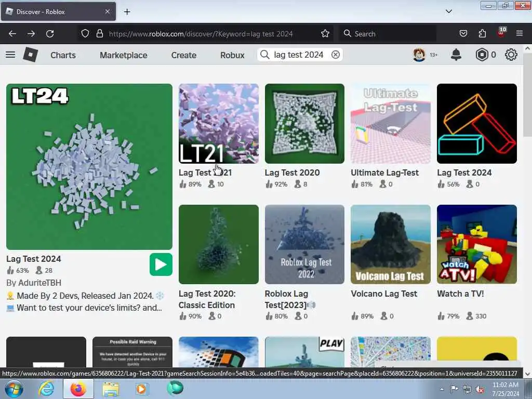
Task: Click the 'Watch a TV!' title link
Action: 460,294
